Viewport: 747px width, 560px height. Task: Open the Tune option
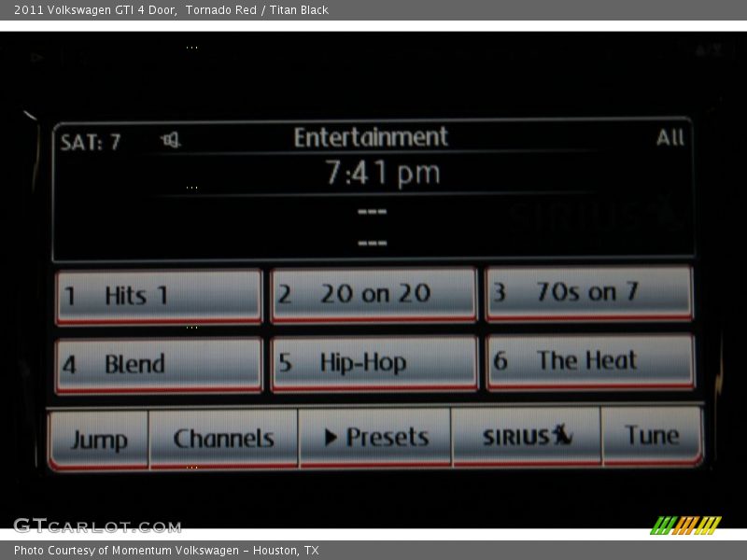(652, 435)
